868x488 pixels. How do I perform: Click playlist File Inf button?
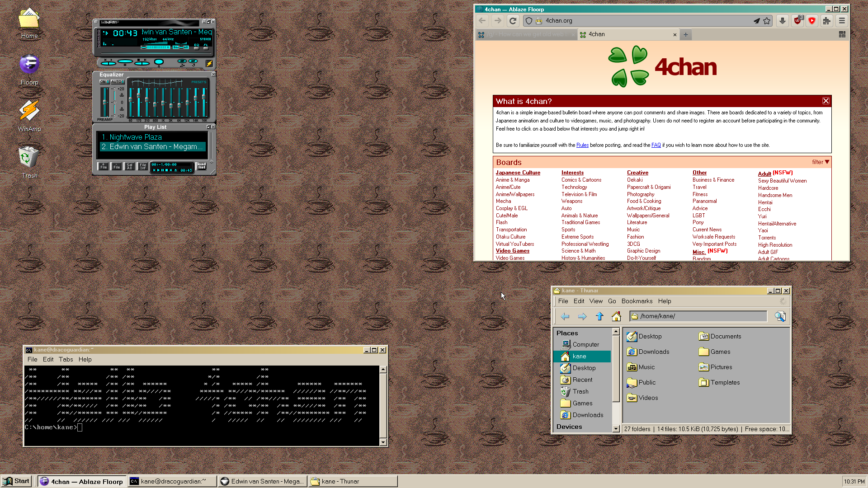coord(142,167)
